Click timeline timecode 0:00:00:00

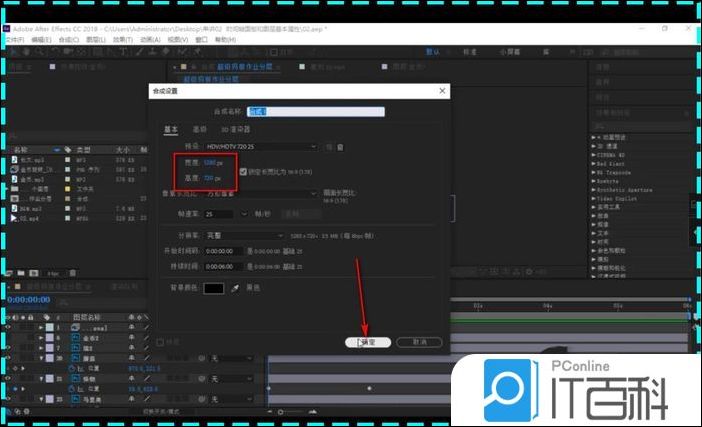[x=29, y=299]
